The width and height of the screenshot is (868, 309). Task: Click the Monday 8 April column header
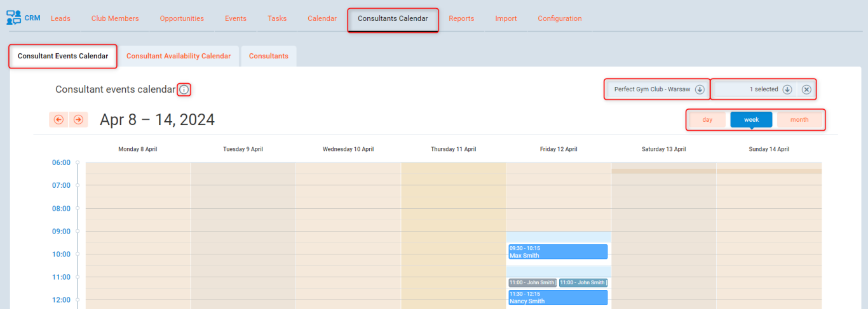click(x=138, y=149)
